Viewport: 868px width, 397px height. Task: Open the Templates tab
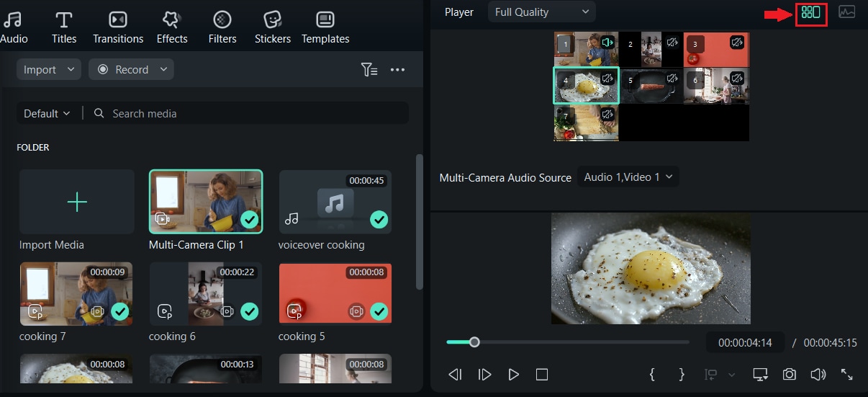tap(325, 27)
